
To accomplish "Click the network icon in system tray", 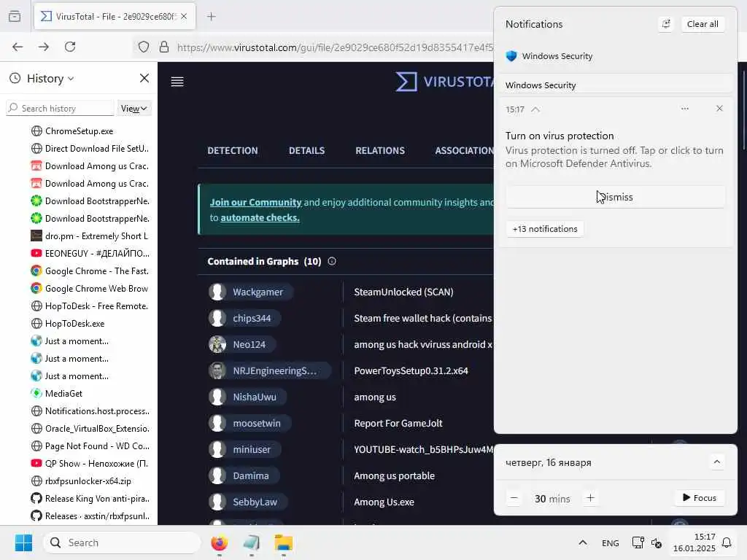I will [638, 542].
